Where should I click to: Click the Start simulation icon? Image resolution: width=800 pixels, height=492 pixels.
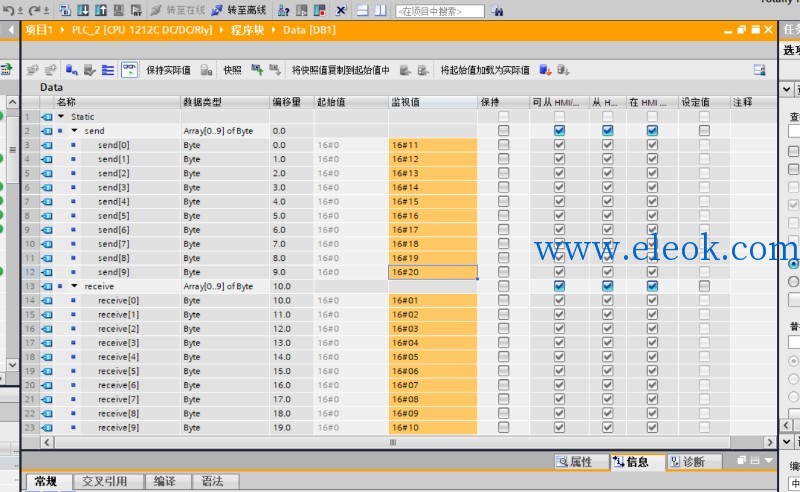(118, 10)
